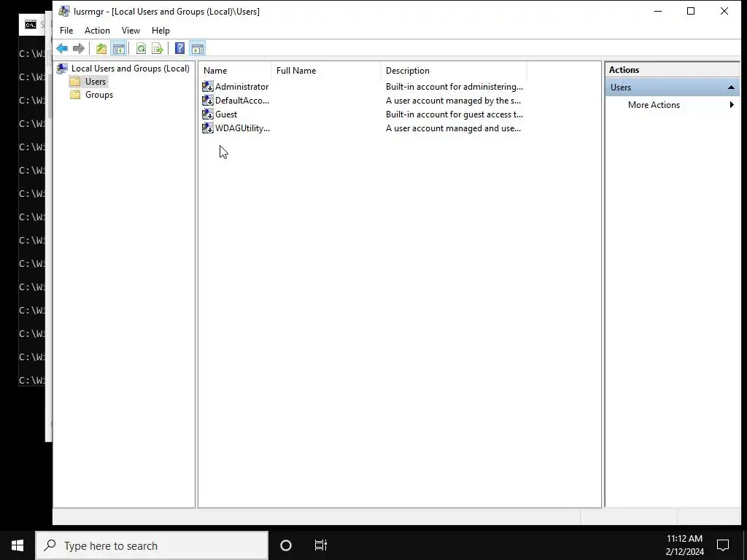Viewport: 747px width, 560px height.
Task: Open the Action menu
Action: [97, 31]
